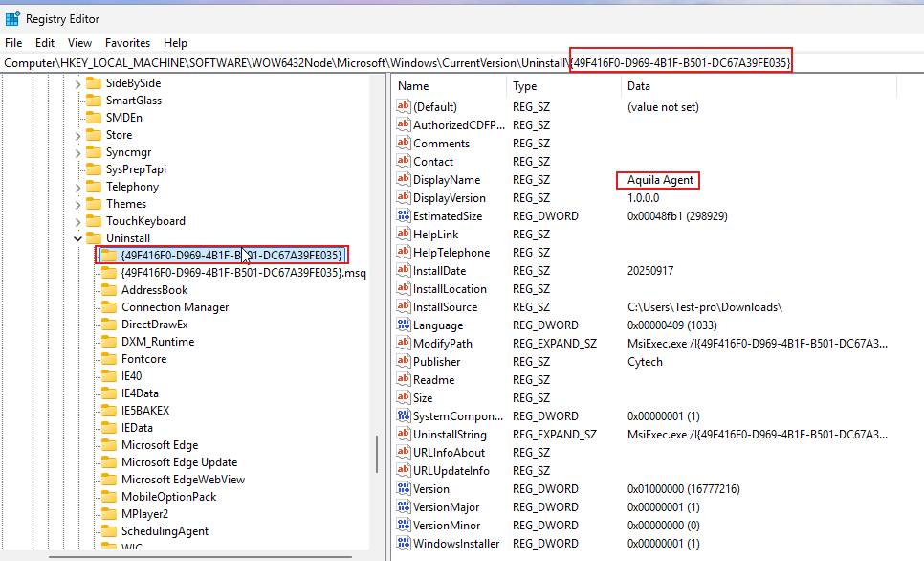Expand the Syncmgr key
Screen dimensions: 924x561
point(77,153)
